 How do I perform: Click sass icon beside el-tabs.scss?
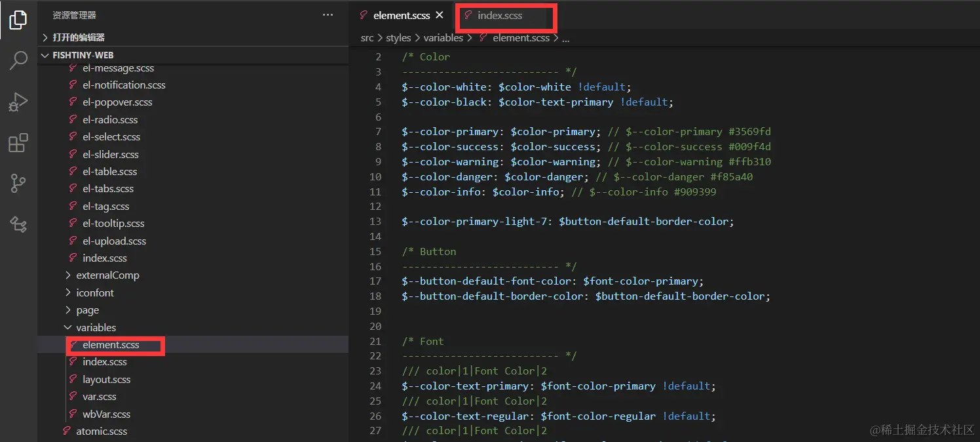point(73,189)
